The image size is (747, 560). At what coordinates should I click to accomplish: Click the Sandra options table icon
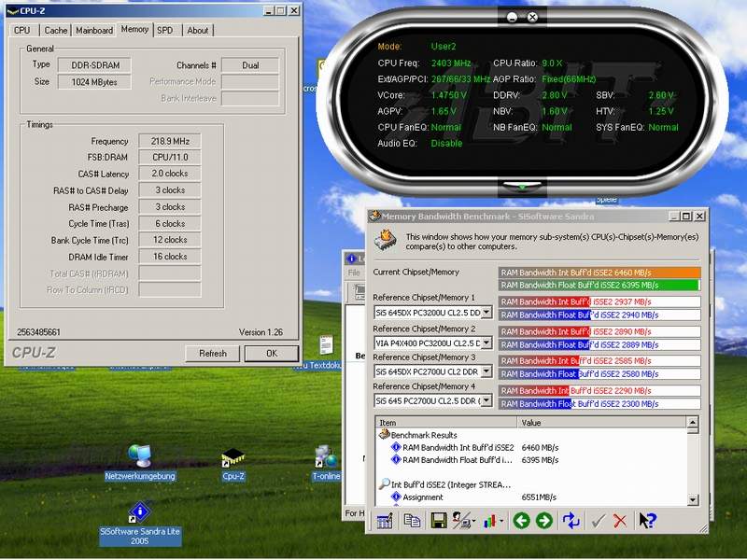(x=384, y=521)
